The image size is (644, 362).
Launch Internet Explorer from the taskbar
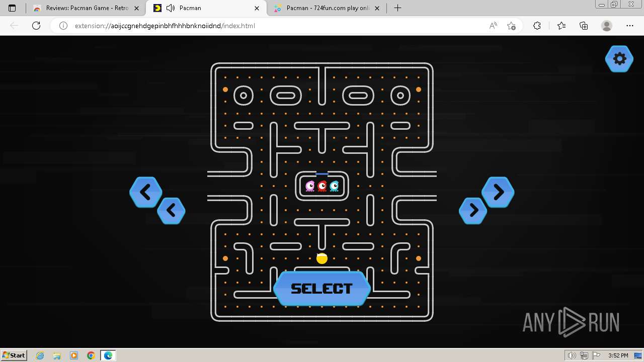40,355
